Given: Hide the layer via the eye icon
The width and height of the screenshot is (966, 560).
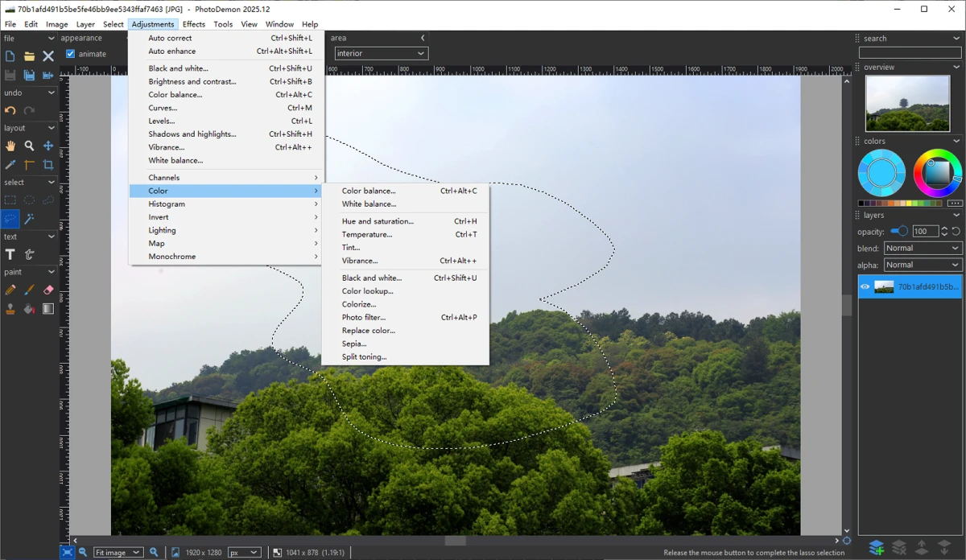Looking at the screenshot, I should pos(865,286).
